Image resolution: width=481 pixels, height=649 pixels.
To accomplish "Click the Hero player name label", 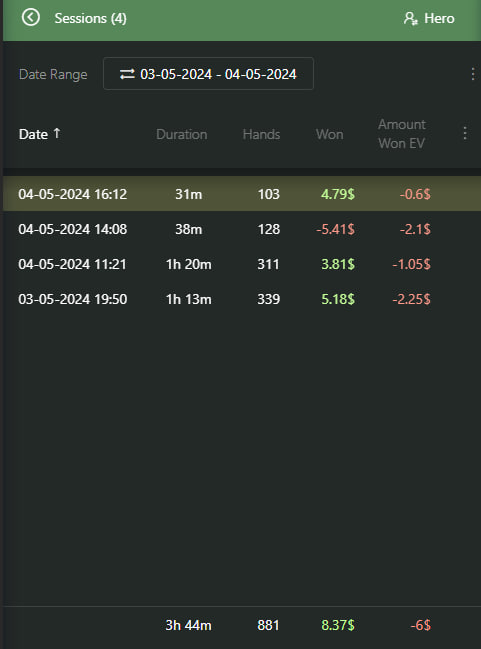I will pos(439,19).
